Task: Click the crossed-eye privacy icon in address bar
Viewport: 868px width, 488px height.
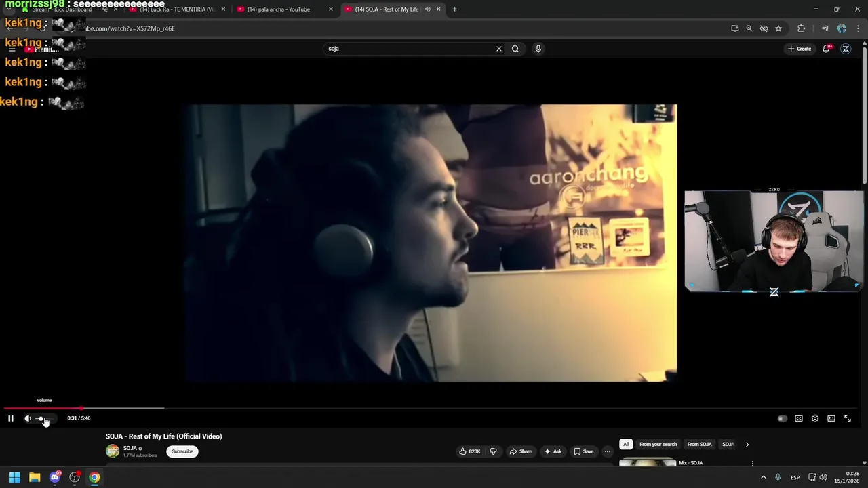Action: pyautogui.click(x=764, y=28)
